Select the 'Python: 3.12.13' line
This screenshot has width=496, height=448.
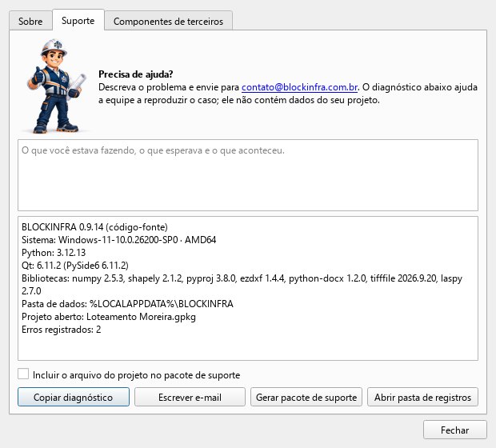[x=54, y=253]
